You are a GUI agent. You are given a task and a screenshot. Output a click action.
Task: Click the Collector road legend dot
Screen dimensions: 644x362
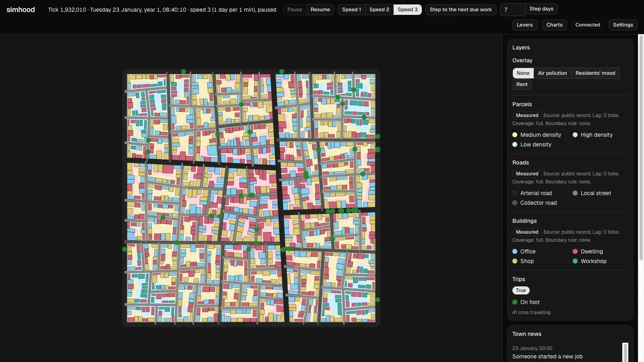(515, 203)
